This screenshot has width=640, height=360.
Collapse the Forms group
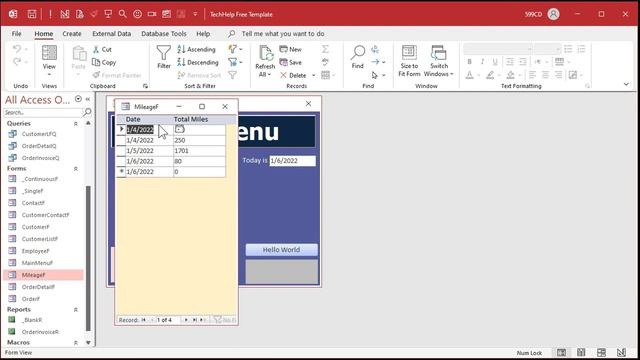tap(76, 169)
